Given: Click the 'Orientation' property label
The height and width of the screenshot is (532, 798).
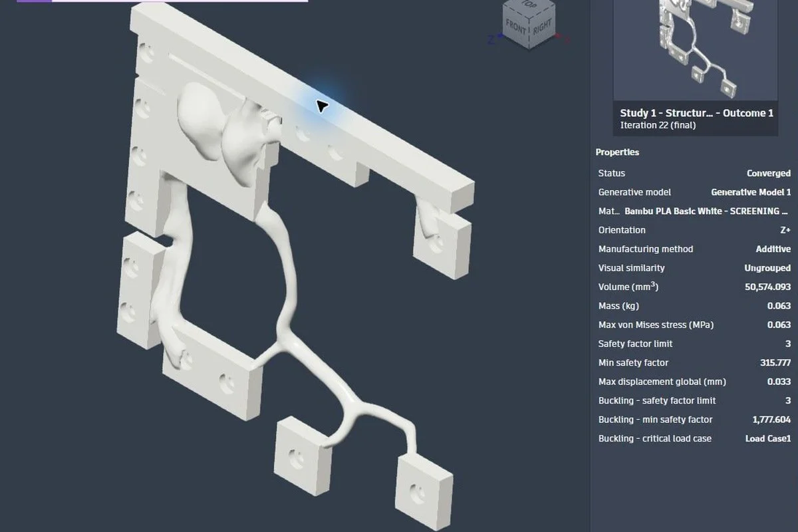Looking at the screenshot, I should click(622, 230).
